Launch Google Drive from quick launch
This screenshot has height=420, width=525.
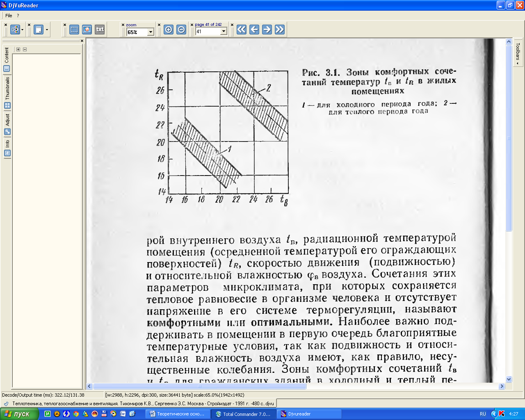[85, 414]
